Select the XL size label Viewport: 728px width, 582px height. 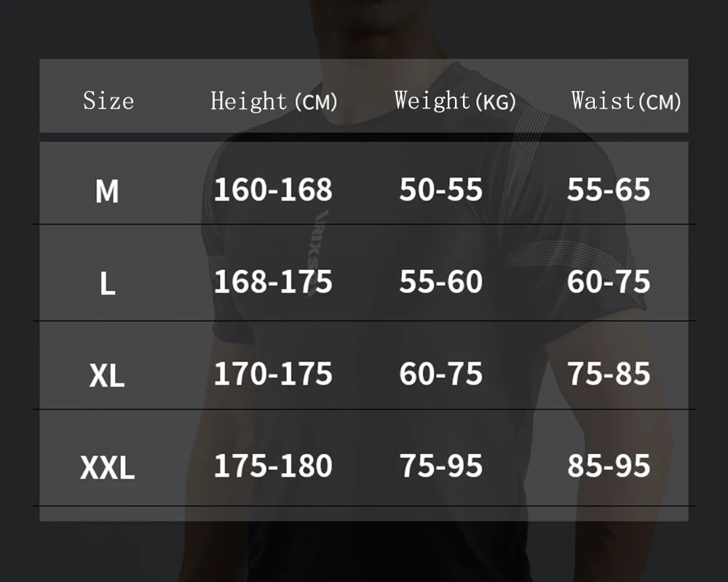[x=107, y=375]
